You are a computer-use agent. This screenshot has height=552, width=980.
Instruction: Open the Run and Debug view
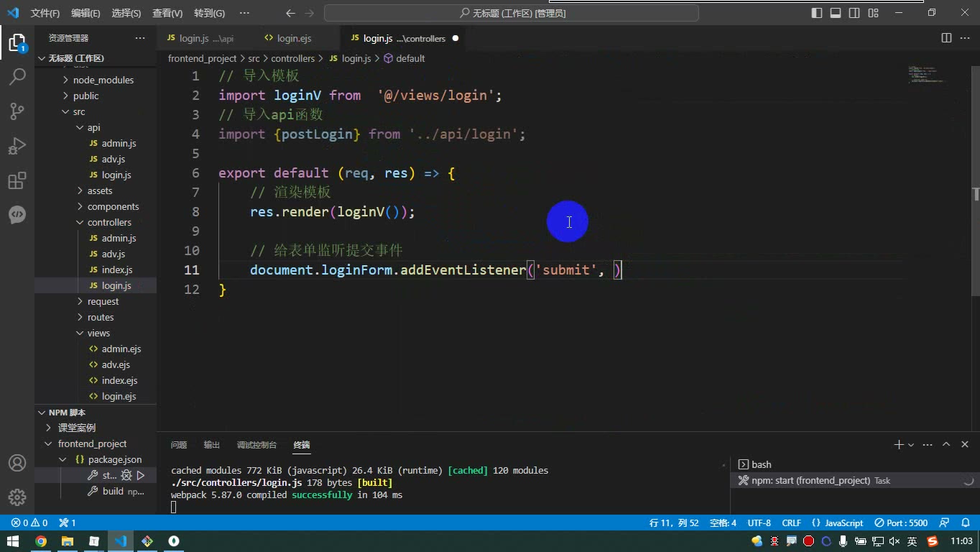pyautogui.click(x=17, y=146)
